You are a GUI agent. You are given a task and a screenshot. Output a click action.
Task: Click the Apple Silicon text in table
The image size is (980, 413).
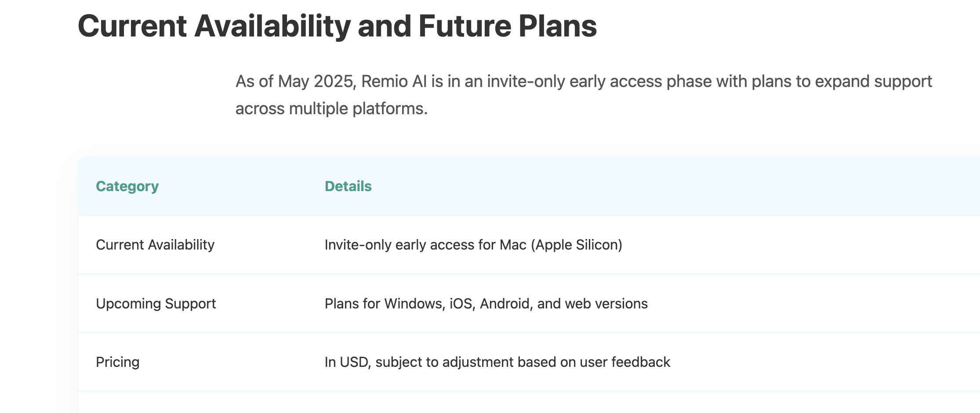tap(577, 245)
